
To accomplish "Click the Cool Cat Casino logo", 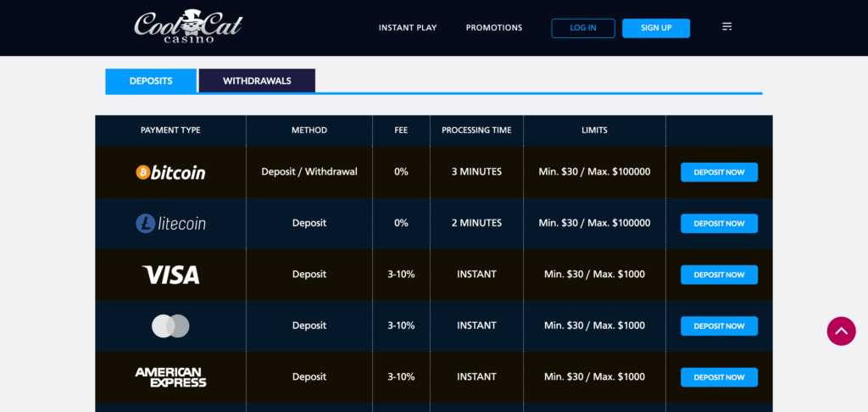I will tap(188, 26).
